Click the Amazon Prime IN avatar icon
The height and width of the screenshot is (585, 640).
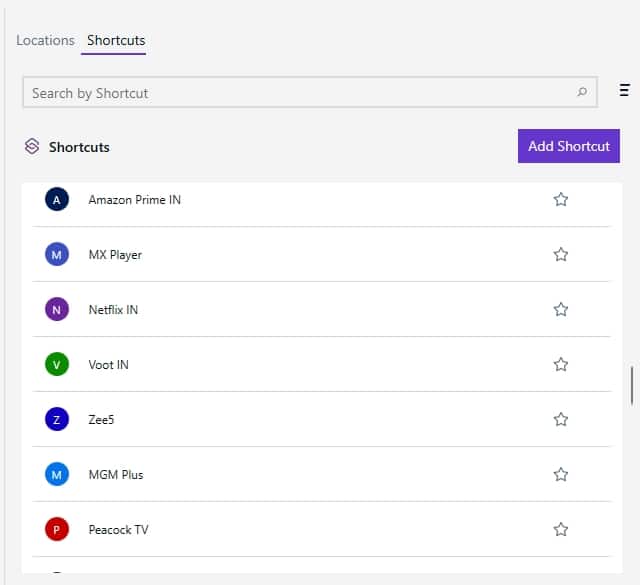point(57,199)
